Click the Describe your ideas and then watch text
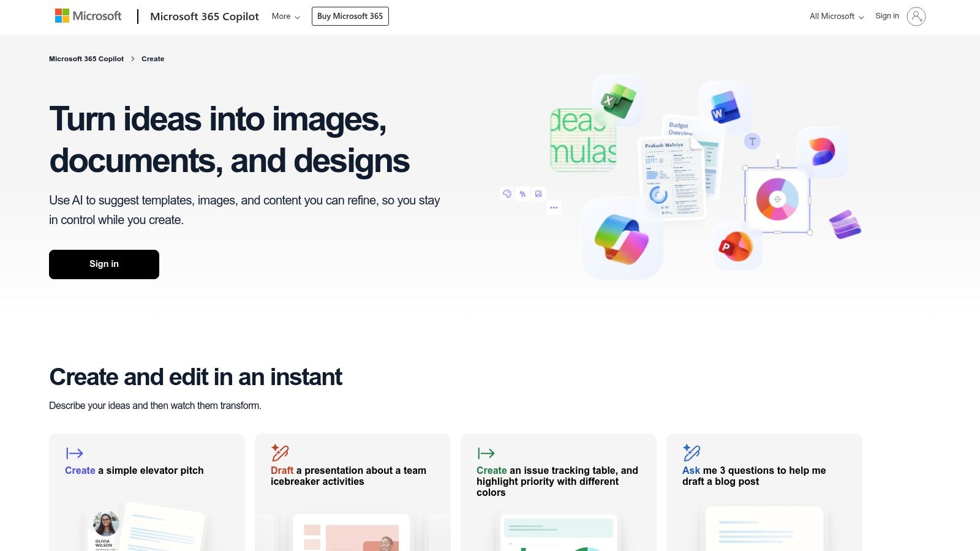 [x=155, y=405]
